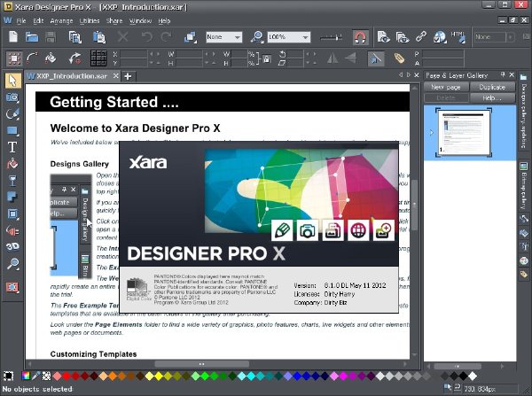Select the Selector arrow tool

12,81
